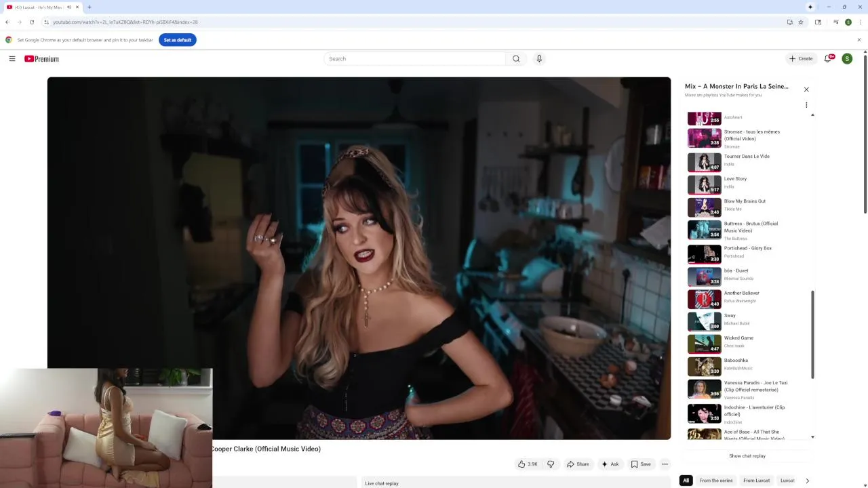Click the page vertical scrollbar
Image resolution: width=868 pixels, height=488 pixels.
(x=865, y=136)
